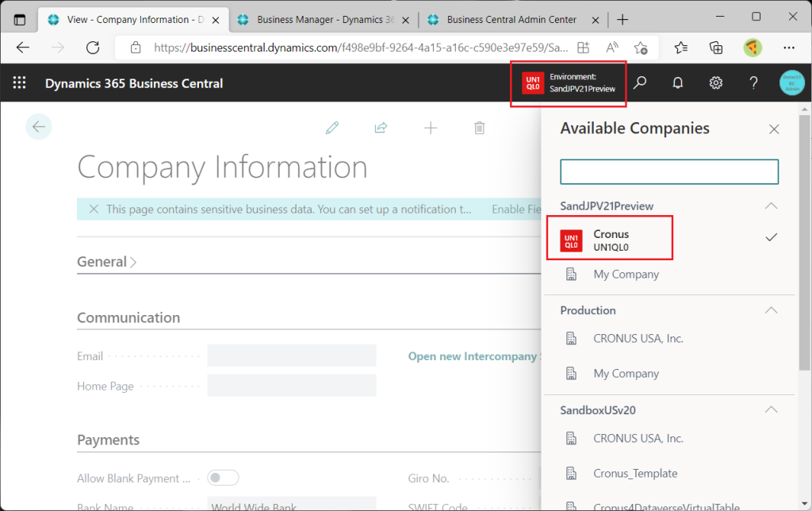812x511 pixels.
Task: Click the Communication section heading
Action: 128,317
